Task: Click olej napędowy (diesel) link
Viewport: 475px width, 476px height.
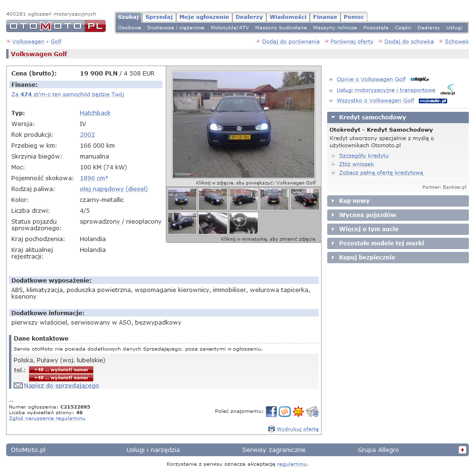Action: pyautogui.click(x=114, y=189)
